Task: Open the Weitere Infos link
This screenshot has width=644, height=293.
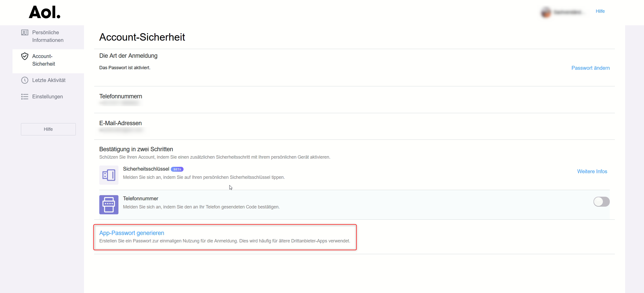Action: [592, 171]
